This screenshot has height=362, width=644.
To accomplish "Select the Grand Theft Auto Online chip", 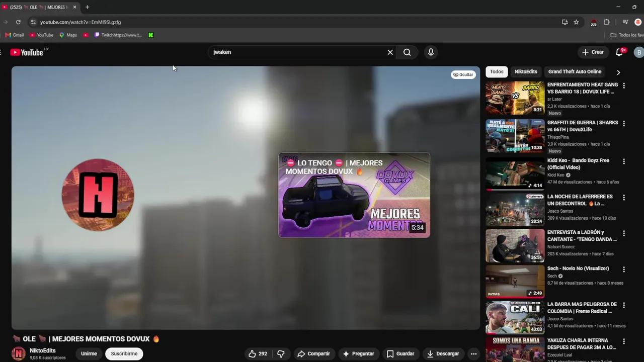I will pyautogui.click(x=575, y=72).
